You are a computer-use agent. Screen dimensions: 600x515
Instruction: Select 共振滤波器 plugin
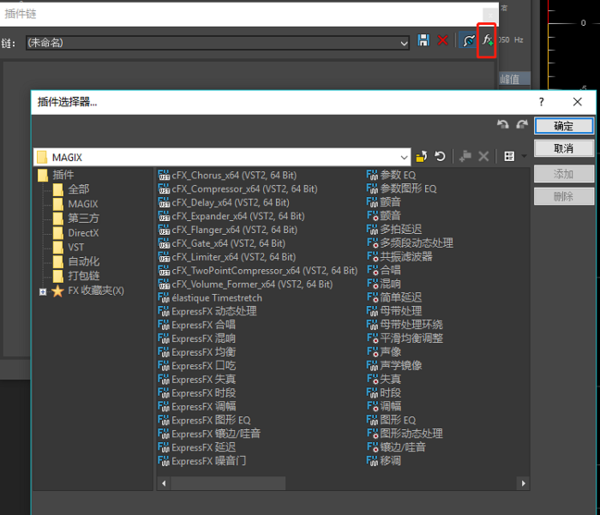click(x=399, y=257)
